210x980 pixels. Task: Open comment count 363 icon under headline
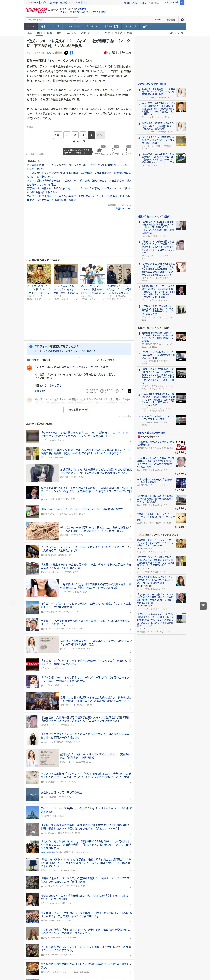coord(50,53)
